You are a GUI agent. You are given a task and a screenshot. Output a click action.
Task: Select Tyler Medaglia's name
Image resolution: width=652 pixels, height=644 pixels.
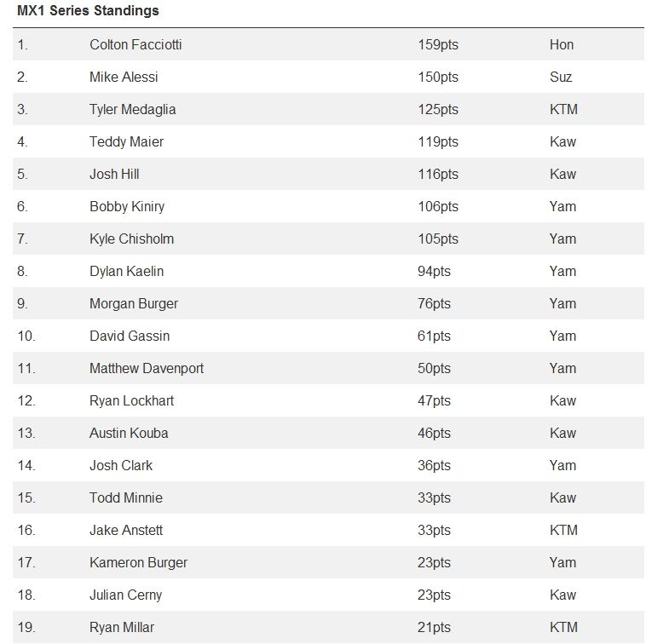[x=132, y=109]
